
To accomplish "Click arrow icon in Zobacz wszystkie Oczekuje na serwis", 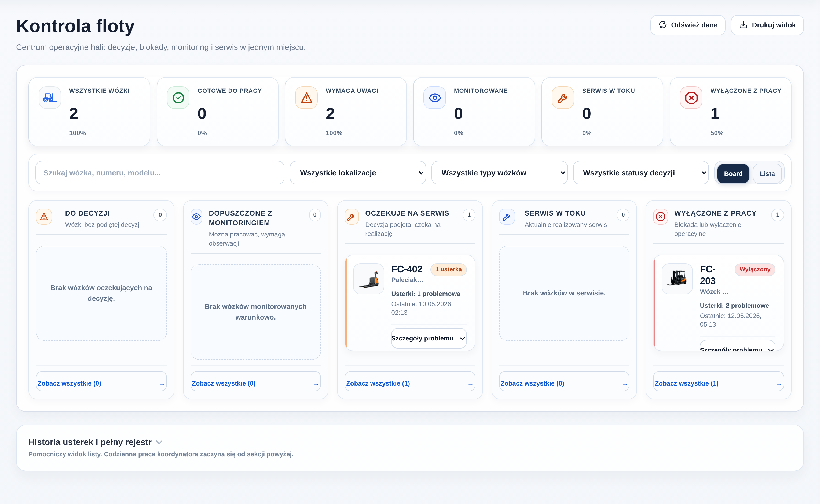I will (x=470, y=384).
